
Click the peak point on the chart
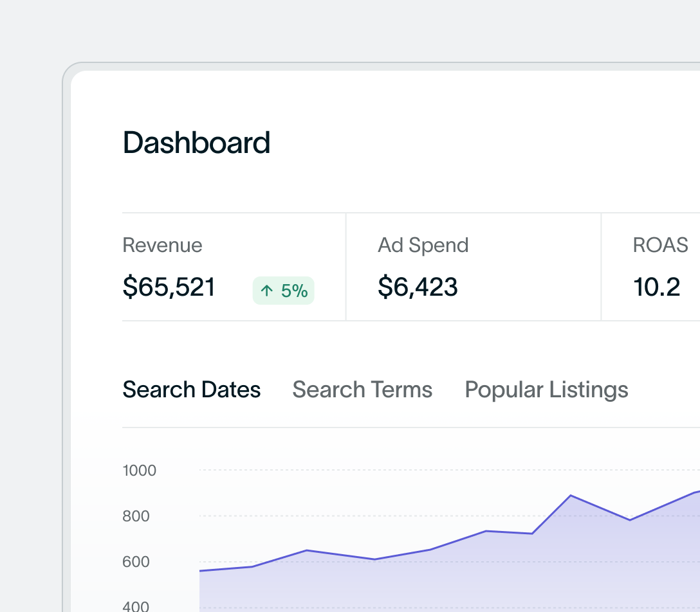point(571,496)
